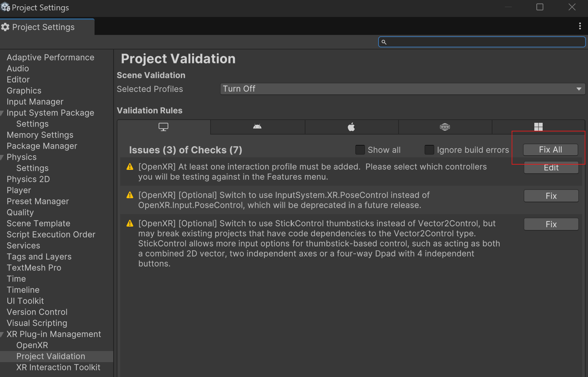The width and height of the screenshot is (588, 377).
Task: Click Edit for the interaction profile issue
Action: [551, 168]
